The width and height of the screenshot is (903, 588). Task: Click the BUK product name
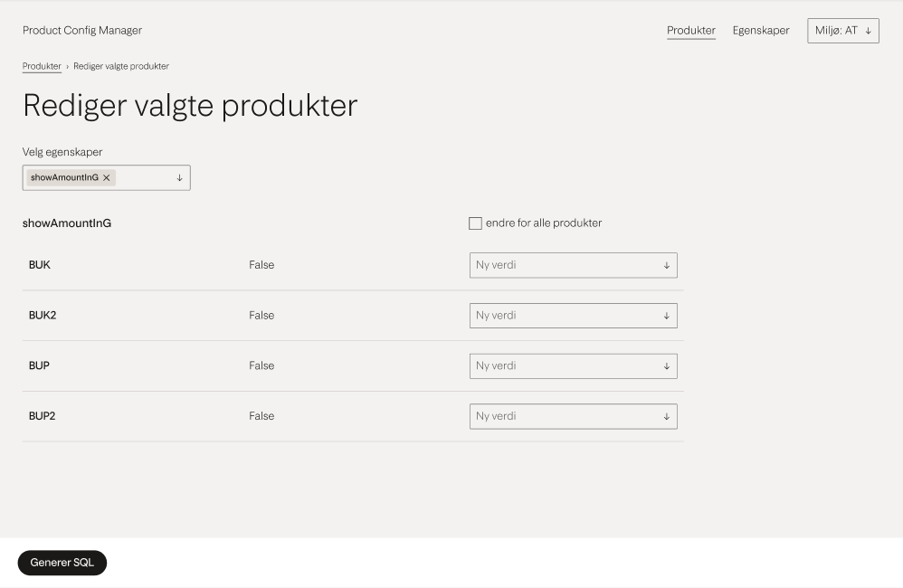click(40, 265)
